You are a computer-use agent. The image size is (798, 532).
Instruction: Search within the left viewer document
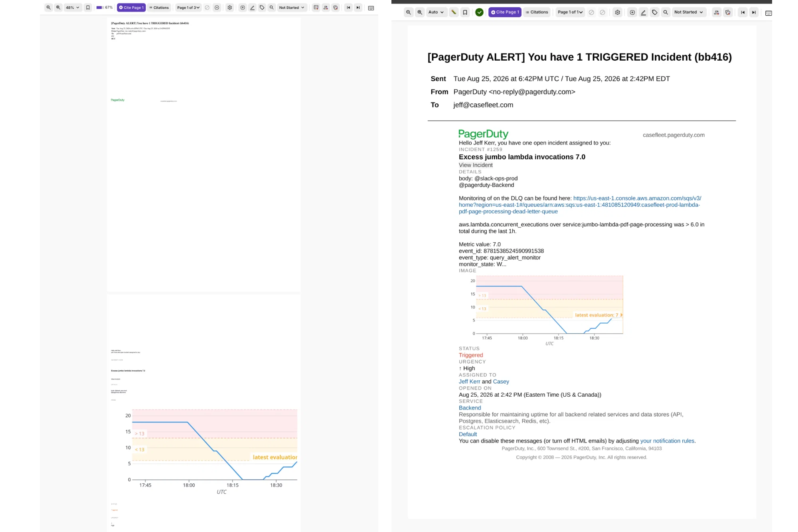(x=272, y=8)
